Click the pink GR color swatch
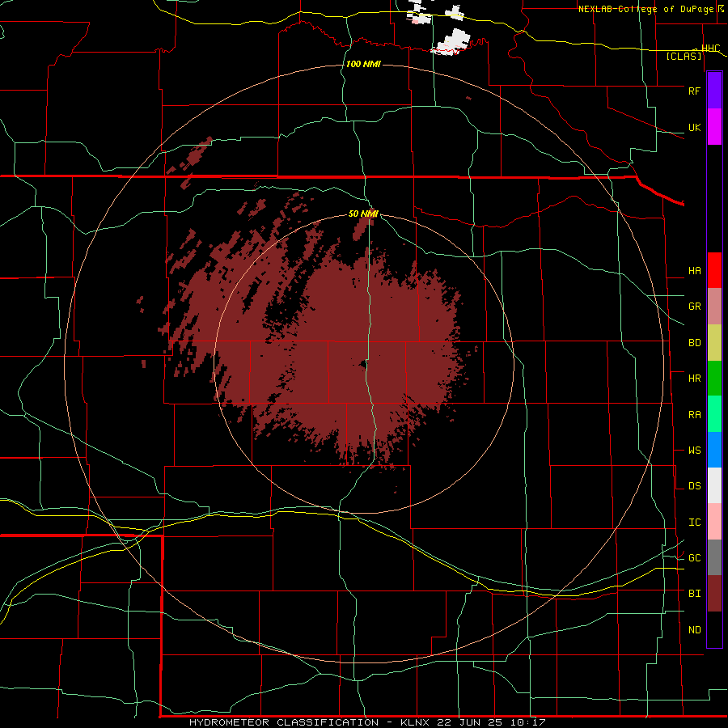The image size is (728, 728). pyautogui.click(x=714, y=306)
